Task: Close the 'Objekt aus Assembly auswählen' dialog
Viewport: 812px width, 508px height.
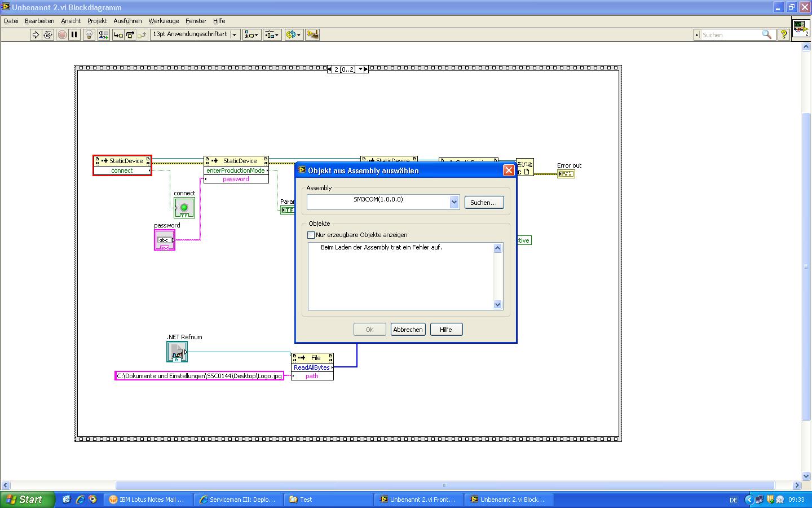Action: 508,170
